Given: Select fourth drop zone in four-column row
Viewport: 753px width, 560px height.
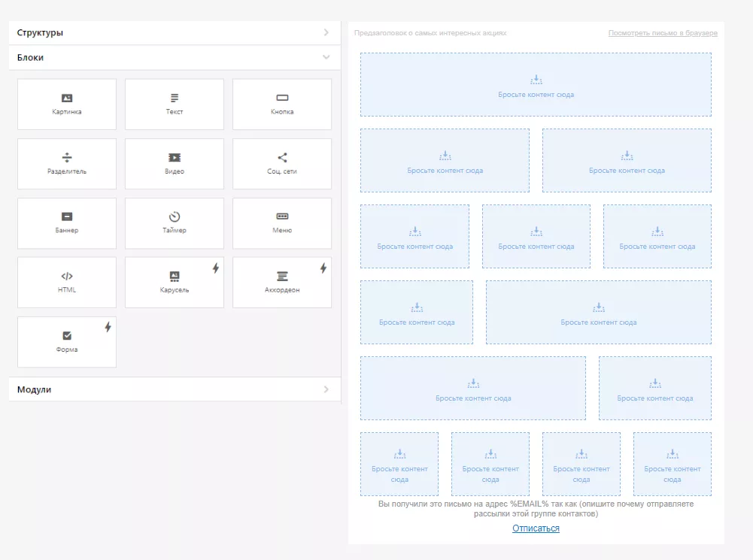Looking at the screenshot, I should click(x=673, y=464).
